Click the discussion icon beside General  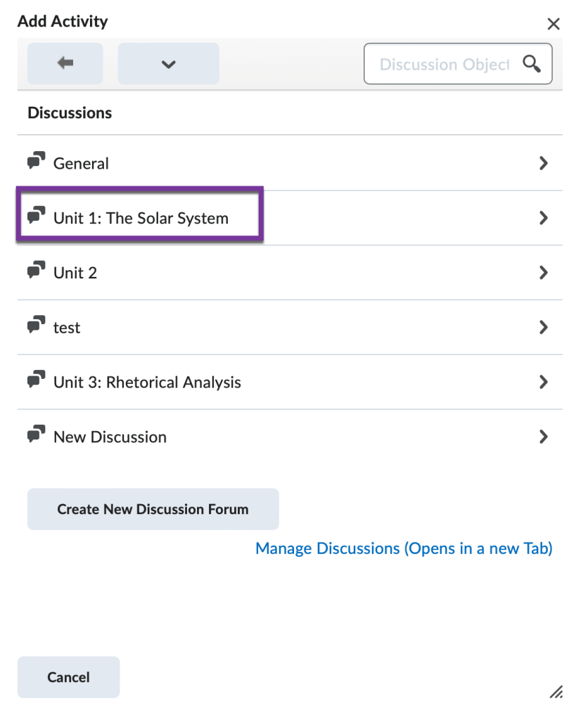[36, 160]
